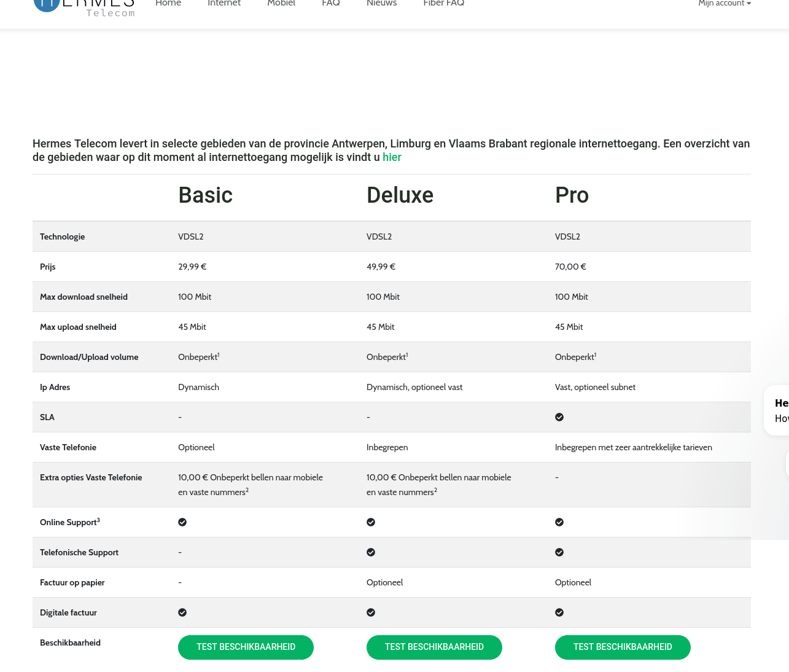
Task: Click 'Optioneel' in Pro Factuur op papier
Action: tap(573, 582)
